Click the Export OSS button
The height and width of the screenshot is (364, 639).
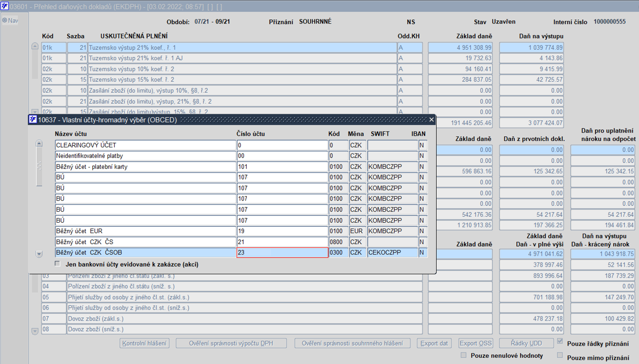[x=475, y=344]
